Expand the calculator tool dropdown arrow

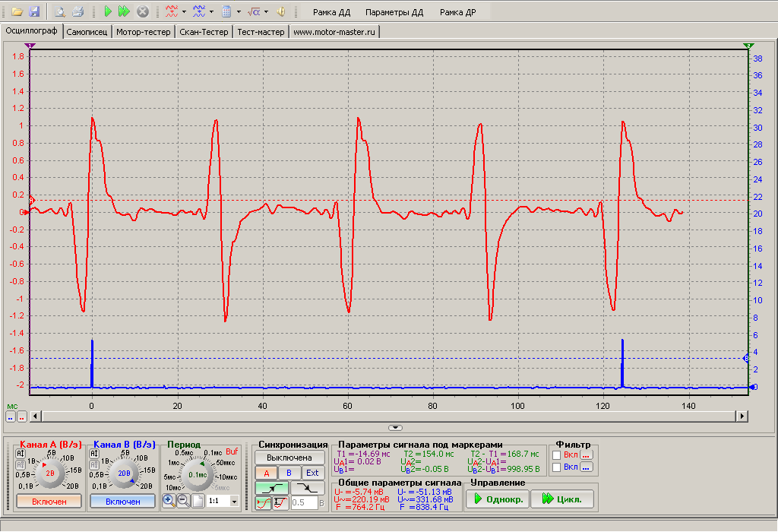[x=239, y=12]
